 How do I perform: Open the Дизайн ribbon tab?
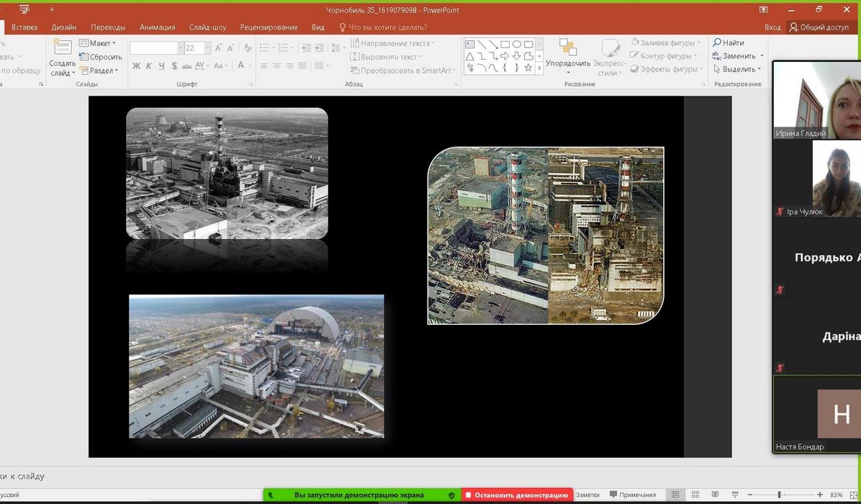[x=64, y=27]
